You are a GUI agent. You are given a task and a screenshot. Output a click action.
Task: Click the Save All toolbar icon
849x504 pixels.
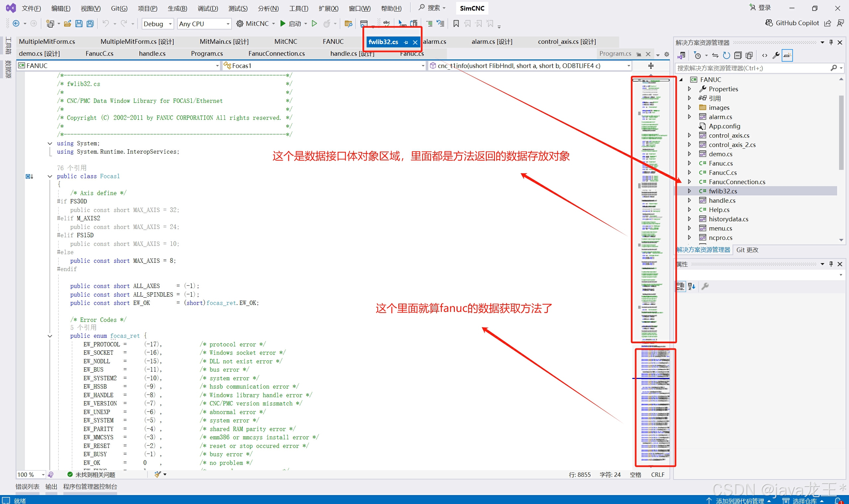click(90, 24)
